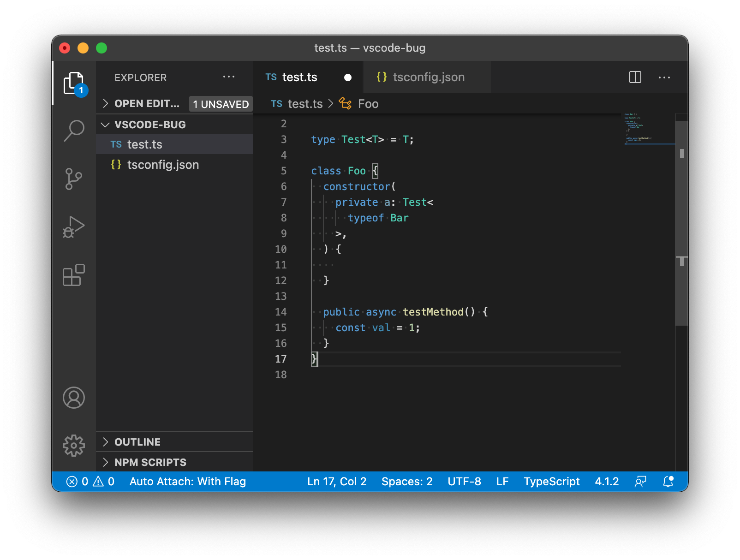Screen dimensions: 740x560
Task: Click Ln 17, Col 2 cursor position
Action: point(337,482)
